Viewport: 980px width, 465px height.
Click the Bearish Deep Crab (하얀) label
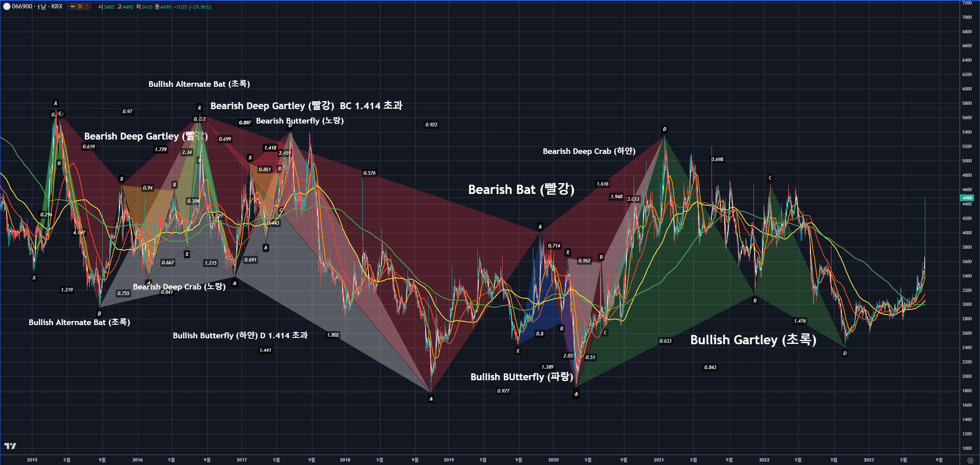[589, 151]
